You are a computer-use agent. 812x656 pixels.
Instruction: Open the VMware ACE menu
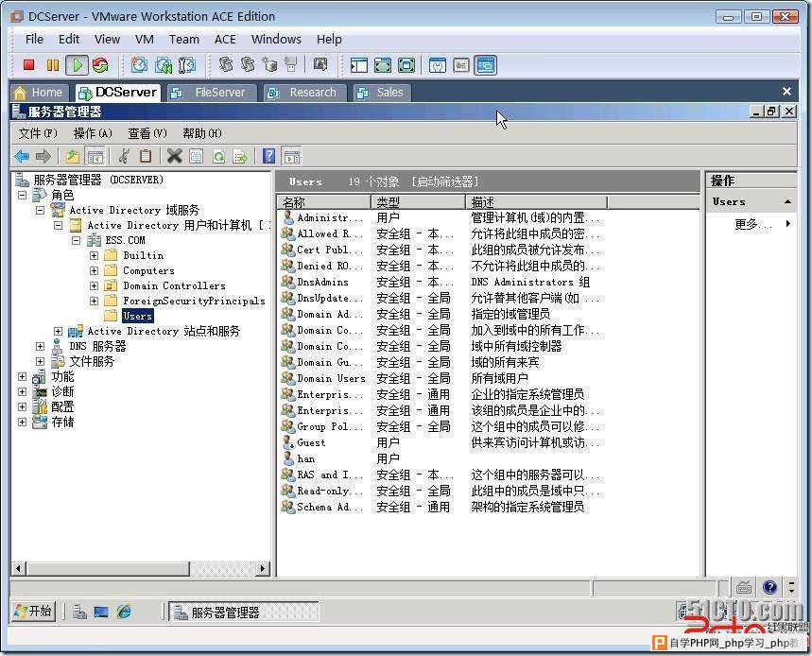click(x=225, y=40)
